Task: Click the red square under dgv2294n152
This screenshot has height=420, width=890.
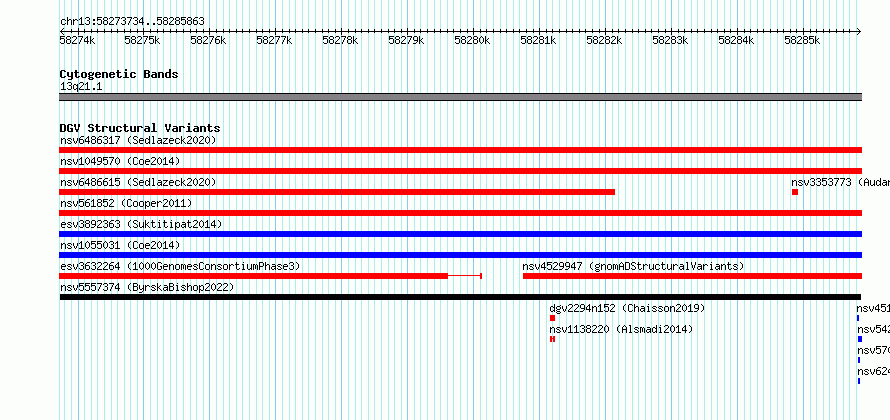Action: tap(552, 318)
